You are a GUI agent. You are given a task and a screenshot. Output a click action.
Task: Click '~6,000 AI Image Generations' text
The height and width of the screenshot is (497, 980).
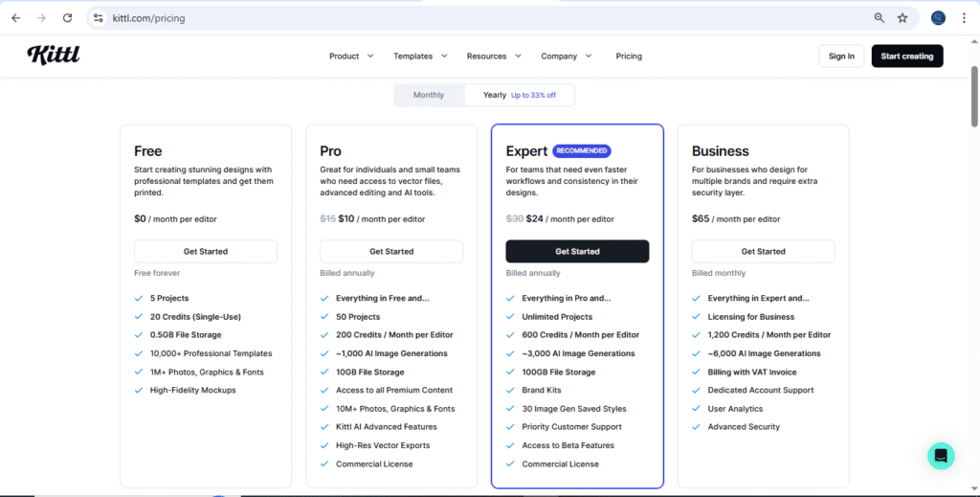[765, 353]
